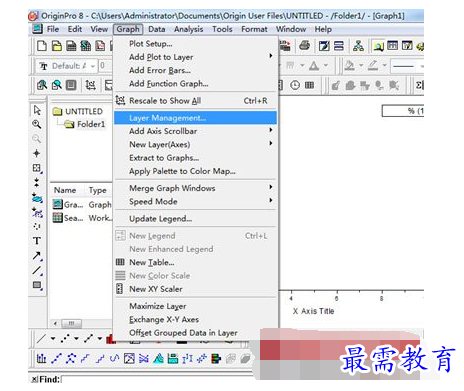Select Folder1 in Project Explorer
Viewport: 464px width, 391px height.
click(x=85, y=124)
